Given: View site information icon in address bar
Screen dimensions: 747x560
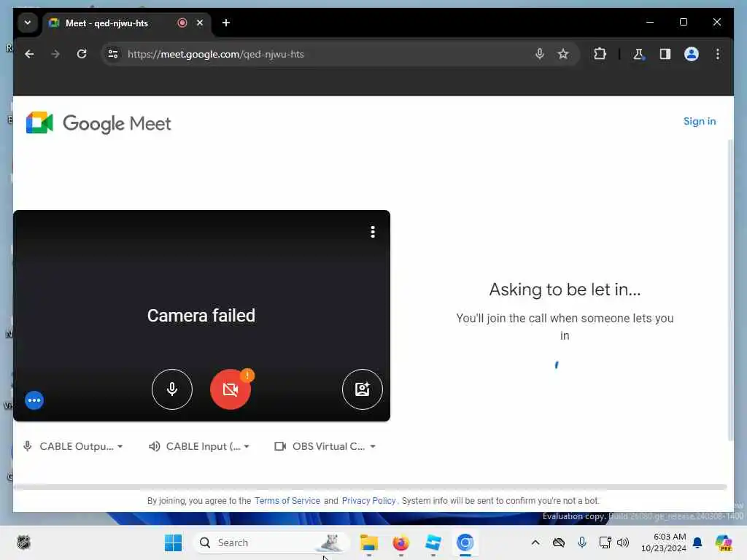Looking at the screenshot, I should click(x=113, y=54).
